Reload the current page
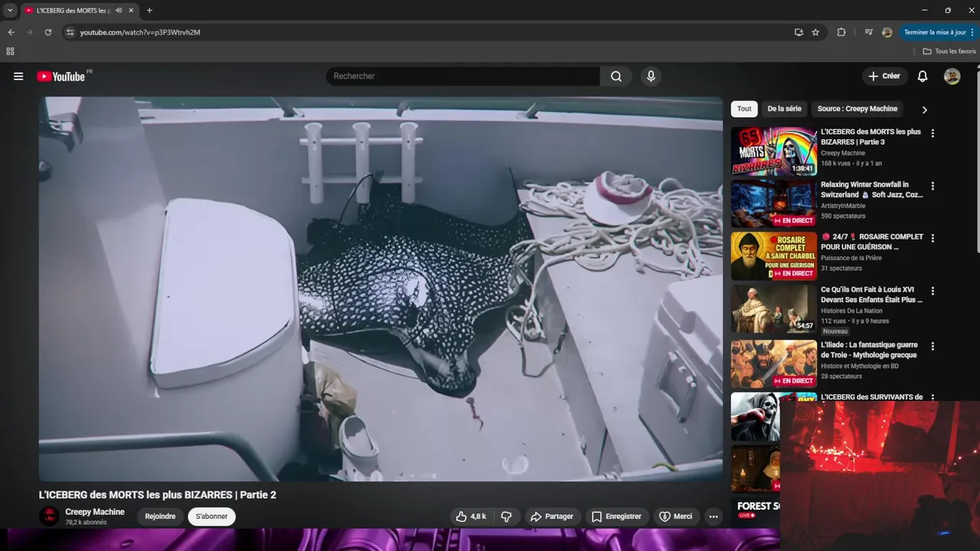Viewport: 980px width, 551px height. click(47, 32)
